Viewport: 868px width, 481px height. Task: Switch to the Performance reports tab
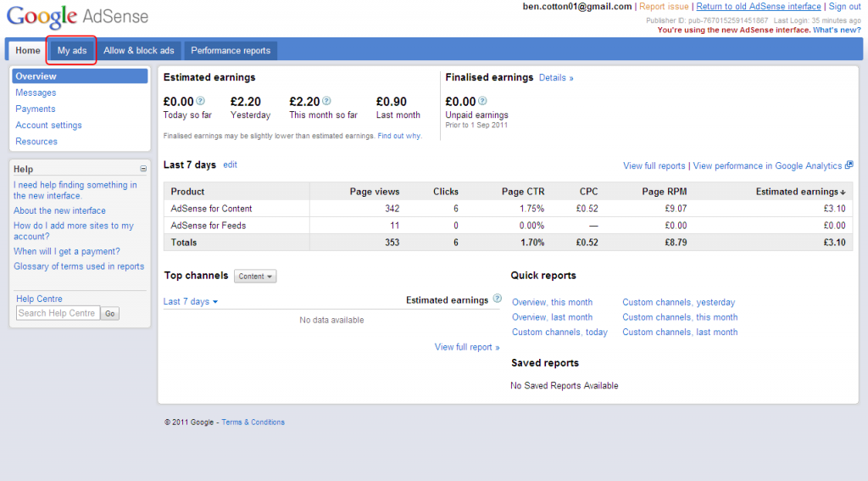(x=231, y=51)
